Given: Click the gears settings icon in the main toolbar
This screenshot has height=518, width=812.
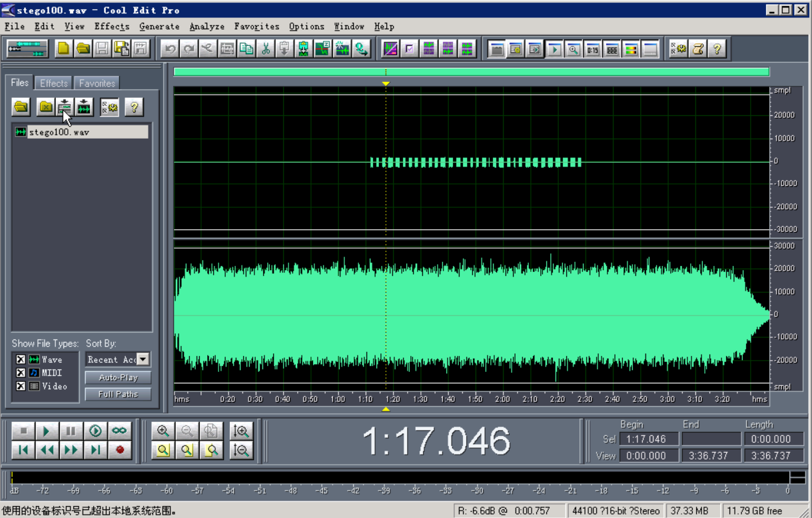Looking at the screenshot, I should pos(678,49).
